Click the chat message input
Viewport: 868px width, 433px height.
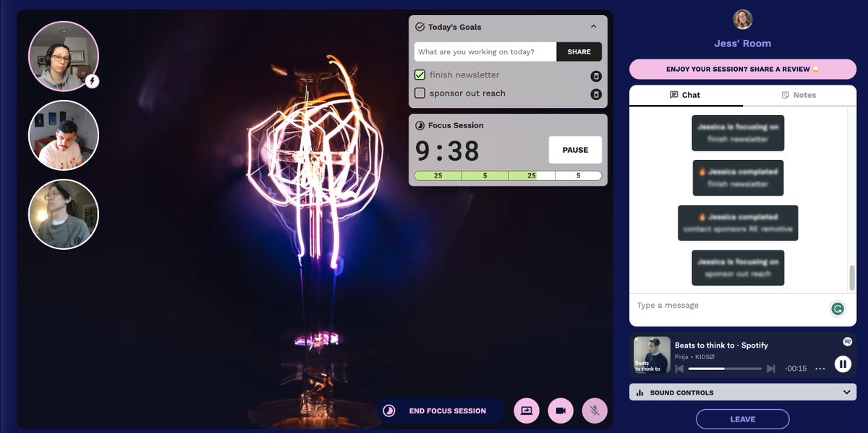[729, 306]
